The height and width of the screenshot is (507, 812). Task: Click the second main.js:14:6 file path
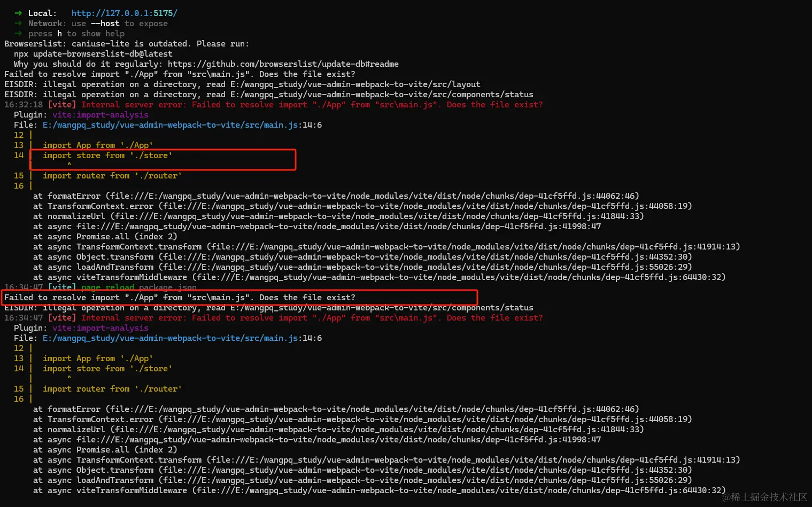click(182, 338)
